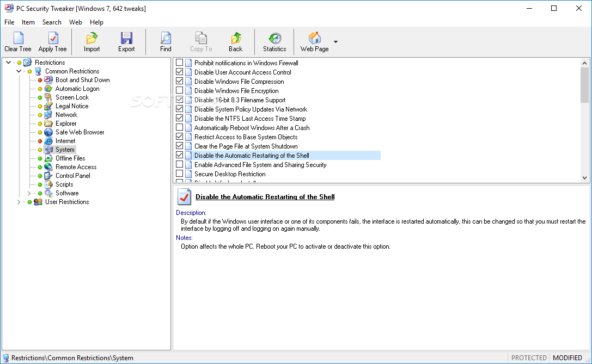This screenshot has height=364, width=592.
Task: Collapse the Restrictions root node
Action: click(8, 63)
